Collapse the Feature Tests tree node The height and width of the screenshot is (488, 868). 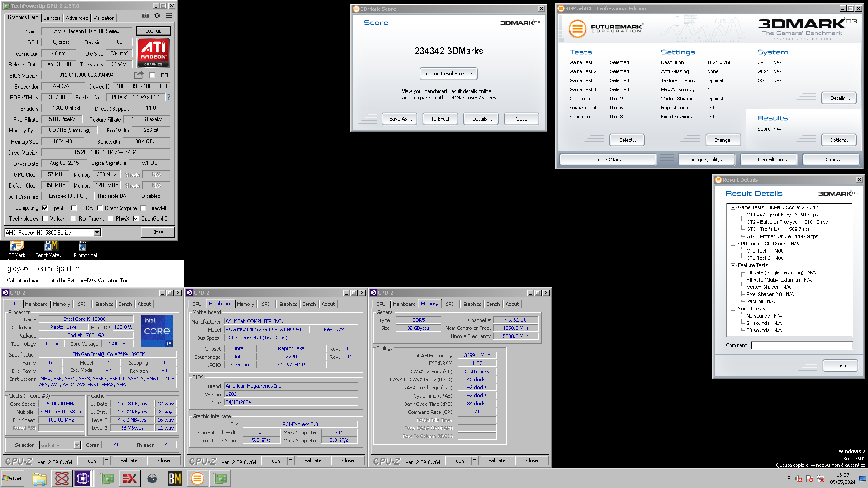733,265
